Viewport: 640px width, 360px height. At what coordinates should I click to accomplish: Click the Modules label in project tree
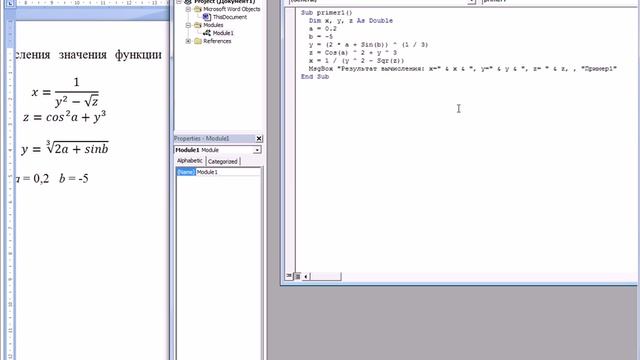213,25
